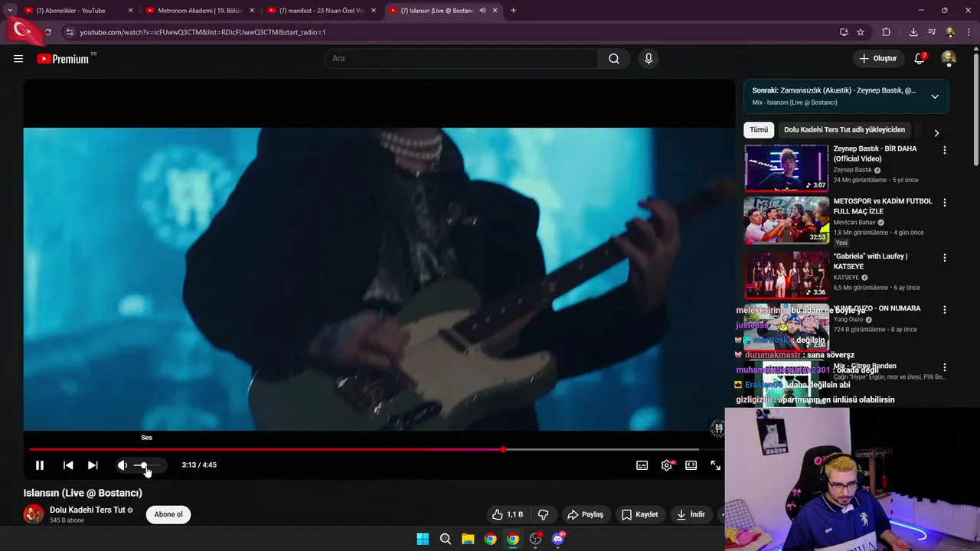The width and height of the screenshot is (980, 551).
Task: Switch to theater mode view
Action: click(x=691, y=465)
